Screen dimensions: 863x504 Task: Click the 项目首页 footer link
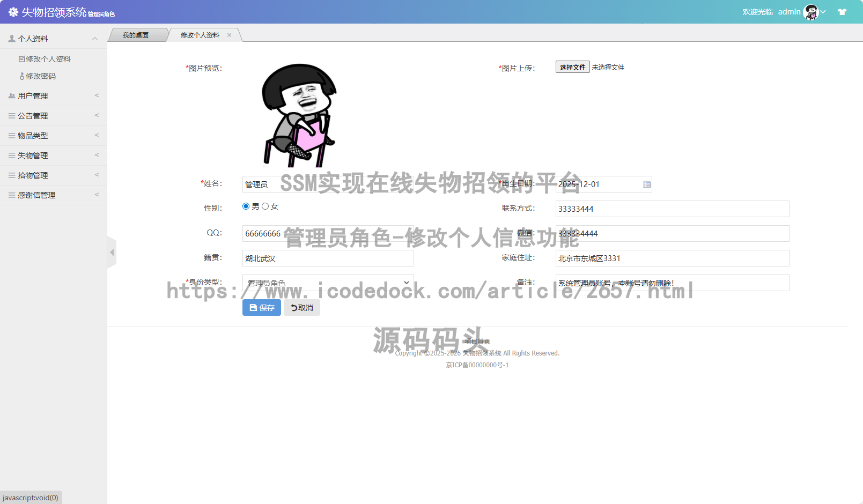(477, 341)
